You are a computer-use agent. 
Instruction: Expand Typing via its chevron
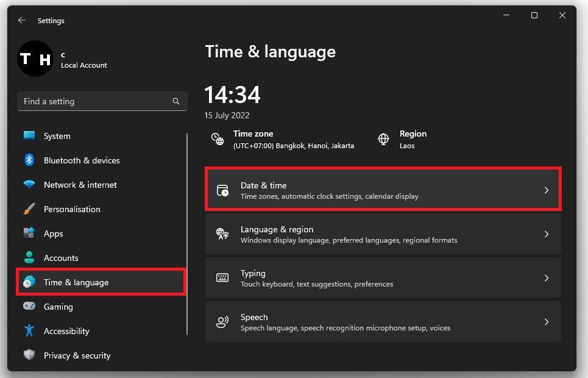[547, 278]
